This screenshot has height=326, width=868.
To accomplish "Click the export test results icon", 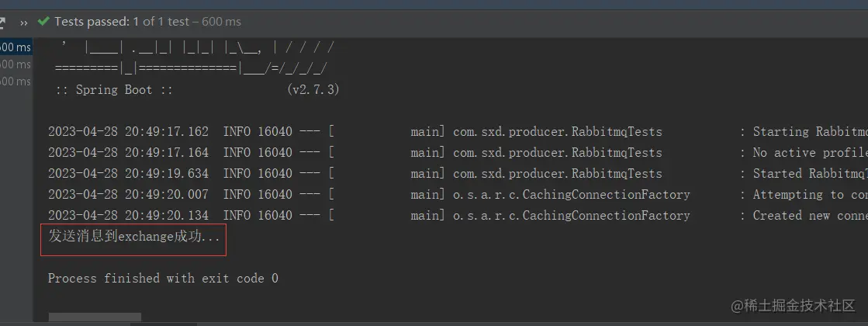I will point(3,23).
